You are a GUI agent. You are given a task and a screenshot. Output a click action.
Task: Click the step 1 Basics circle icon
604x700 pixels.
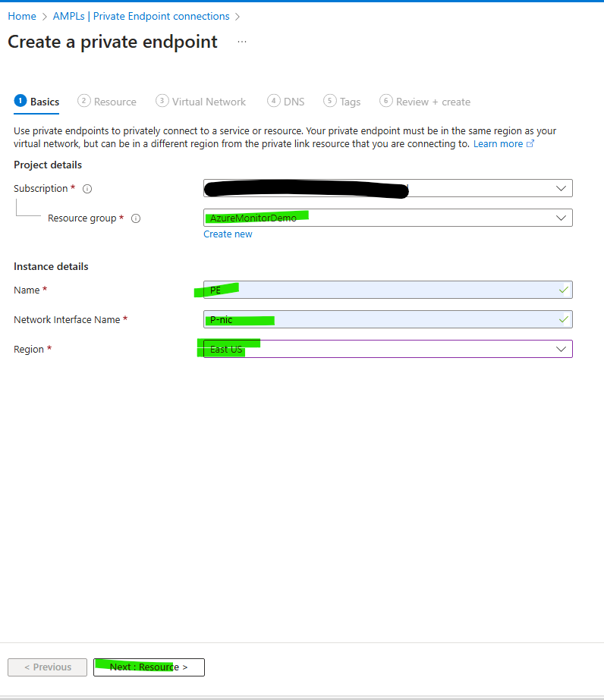(x=20, y=101)
